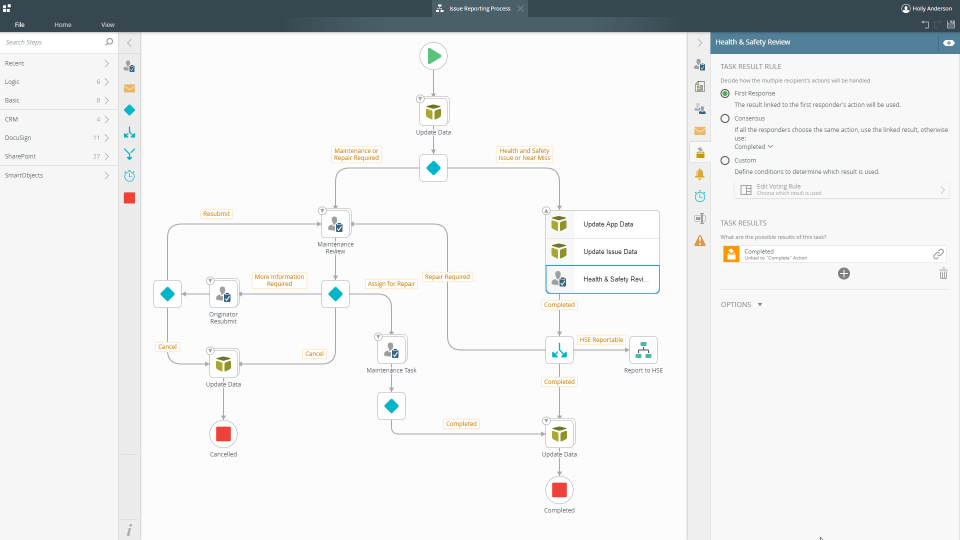Open the recipients tab in properties panel
Image resolution: width=960 pixels, height=540 pixels.
point(700,108)
